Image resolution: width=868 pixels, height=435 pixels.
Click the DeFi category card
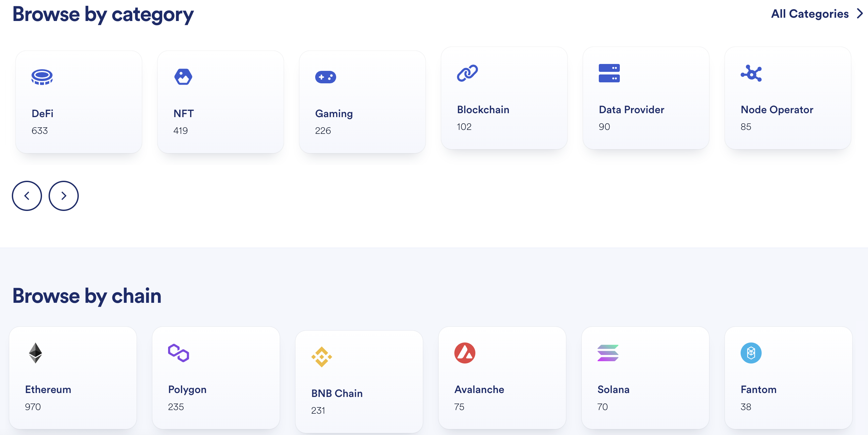coord(80,102)
